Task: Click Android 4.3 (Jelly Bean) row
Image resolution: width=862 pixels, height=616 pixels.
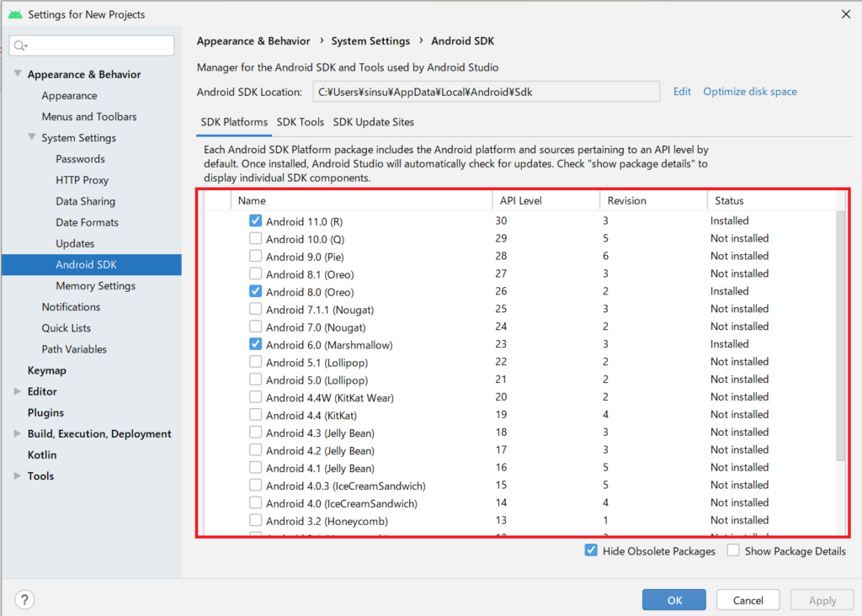Action: (x=521, y=433)
